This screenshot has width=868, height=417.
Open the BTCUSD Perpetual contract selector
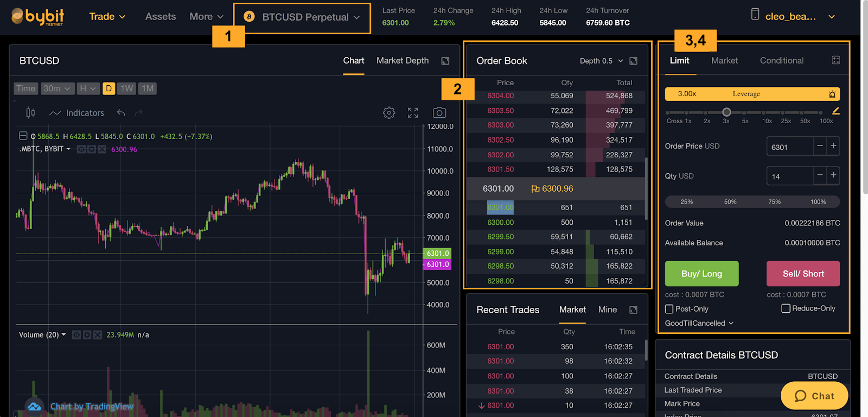[302, 17]
